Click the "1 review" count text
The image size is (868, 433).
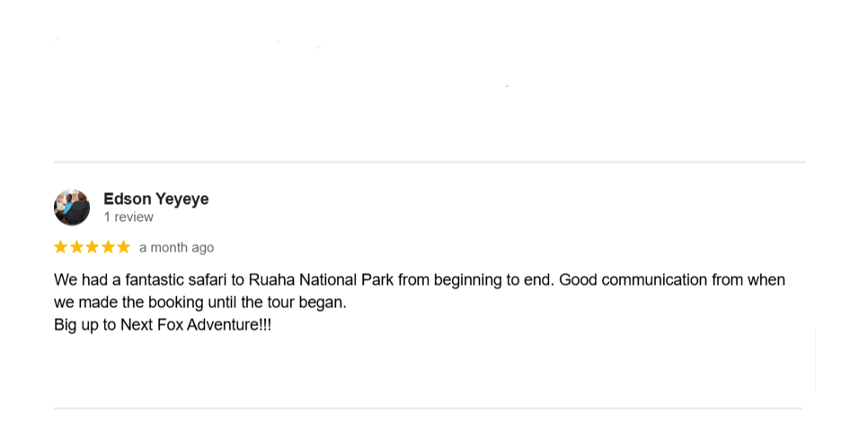coord(128,217)
